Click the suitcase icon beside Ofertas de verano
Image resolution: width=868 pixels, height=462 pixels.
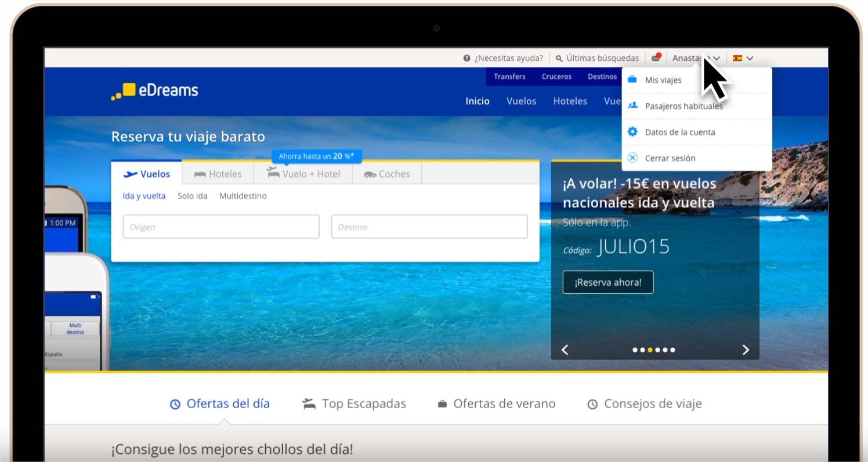click(442, 404)
